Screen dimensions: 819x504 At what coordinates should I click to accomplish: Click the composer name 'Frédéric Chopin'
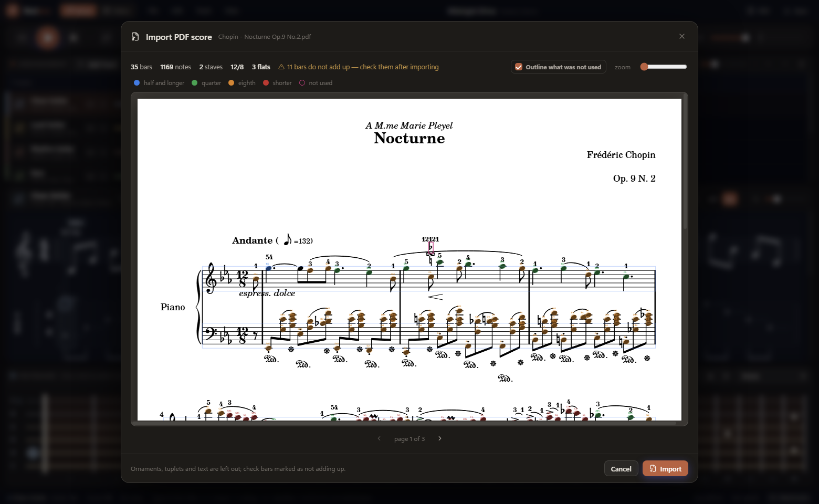pyautogui.click(x=621, y=155)
